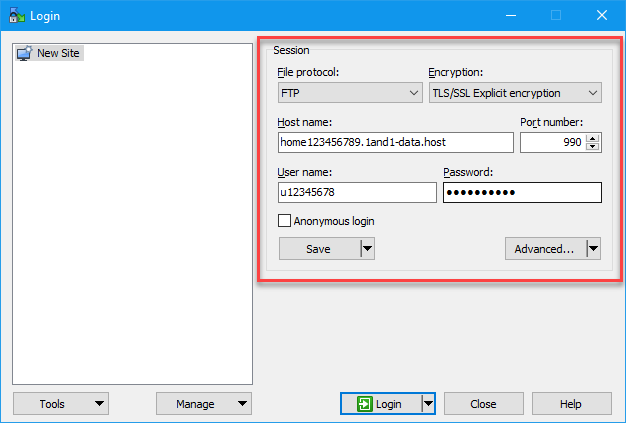626x423 pixels.
Task: Click the New Site computer icon
Action: (25, 53)
